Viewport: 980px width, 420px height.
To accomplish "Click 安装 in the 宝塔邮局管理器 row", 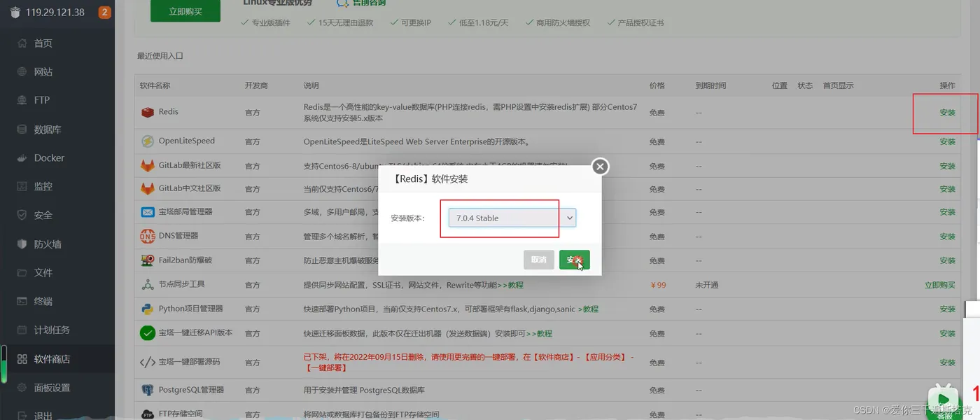I will 947,212.
